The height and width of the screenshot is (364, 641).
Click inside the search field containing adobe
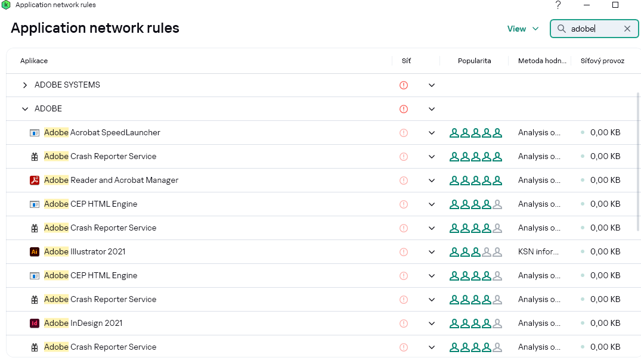coord(590,29)
